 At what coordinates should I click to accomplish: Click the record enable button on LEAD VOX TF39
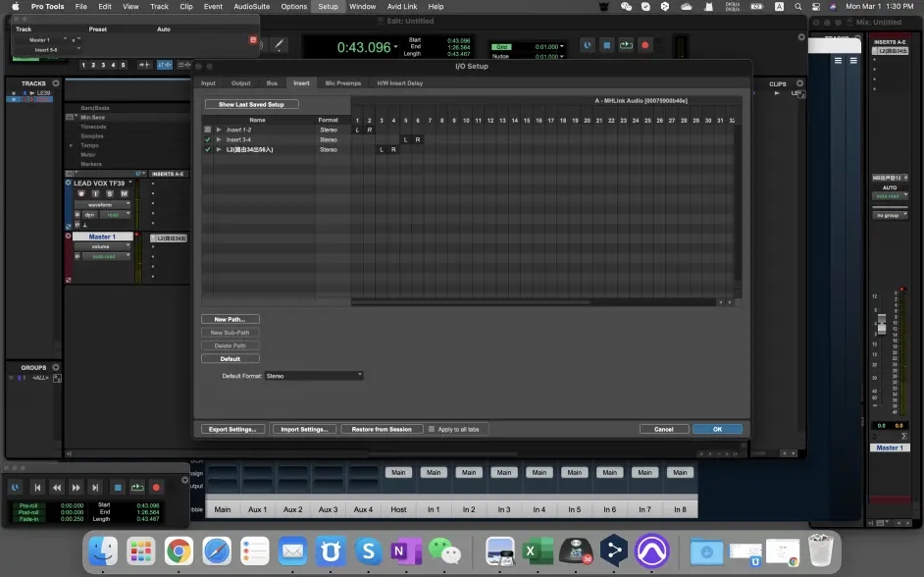click(82, 193)
